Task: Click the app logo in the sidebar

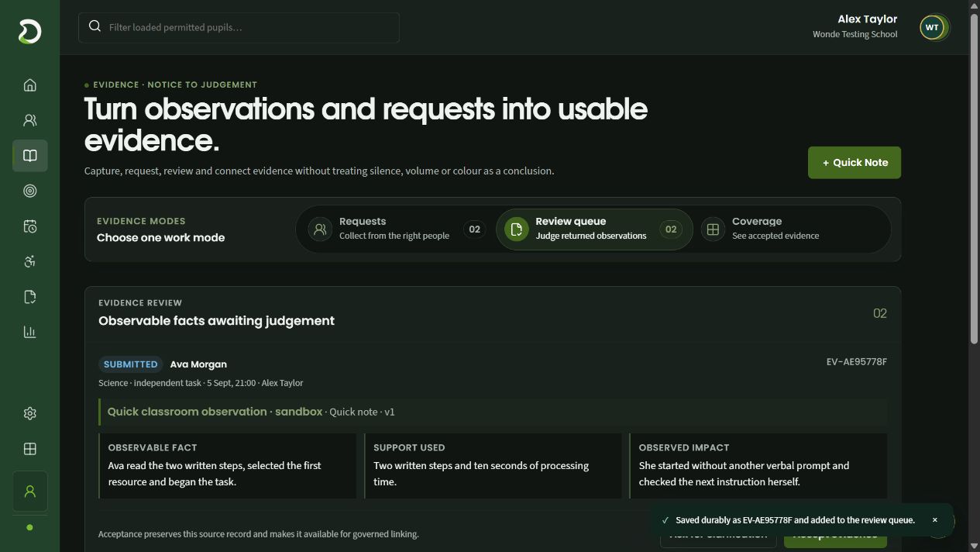Action: (x=29, y=32)
